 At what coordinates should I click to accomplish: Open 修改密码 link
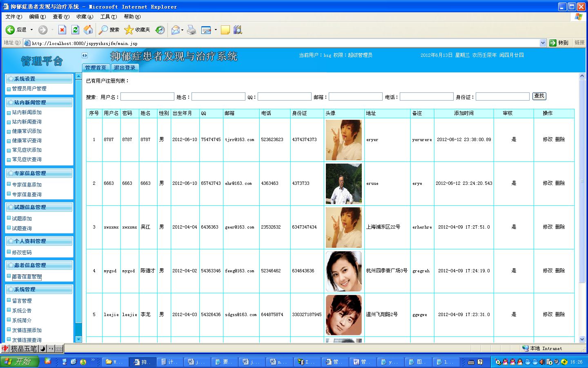tap(22, 253)
